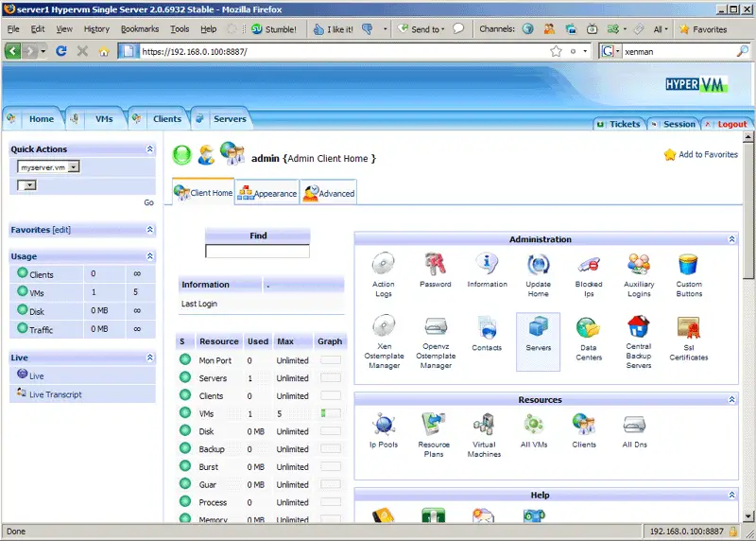The height and width of the screenshot is (541, 756).
Task: Click the Live link in sidebar
Action: [36, 375]
